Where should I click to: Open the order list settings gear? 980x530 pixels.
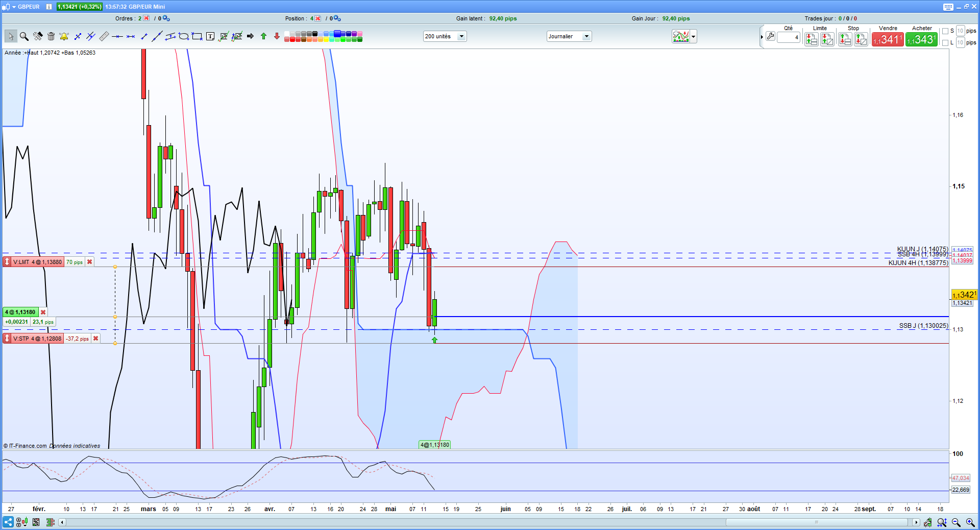(x=166, y=18)
